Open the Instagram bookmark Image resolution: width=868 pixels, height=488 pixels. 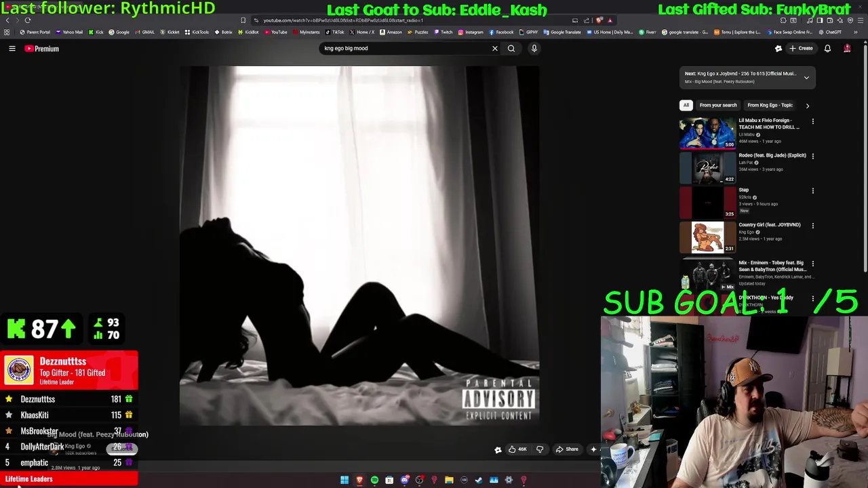pos(471,32)
